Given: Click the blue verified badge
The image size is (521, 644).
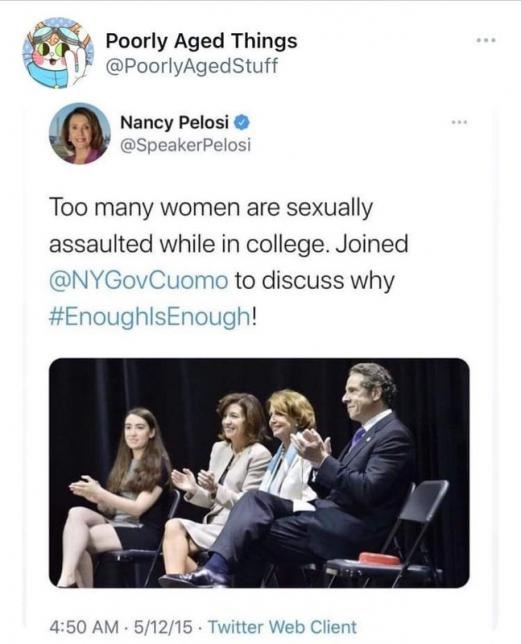Looking at the screenshot, I should tap(242, 122).
